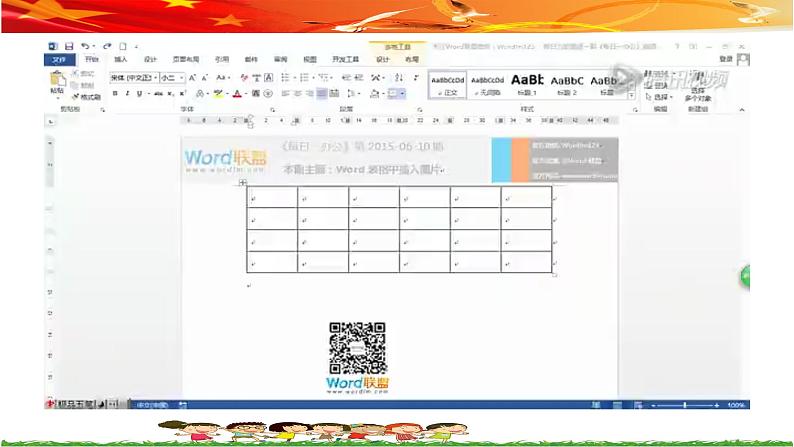Switch to Print Layout view in status bar

tap(617, 405)
